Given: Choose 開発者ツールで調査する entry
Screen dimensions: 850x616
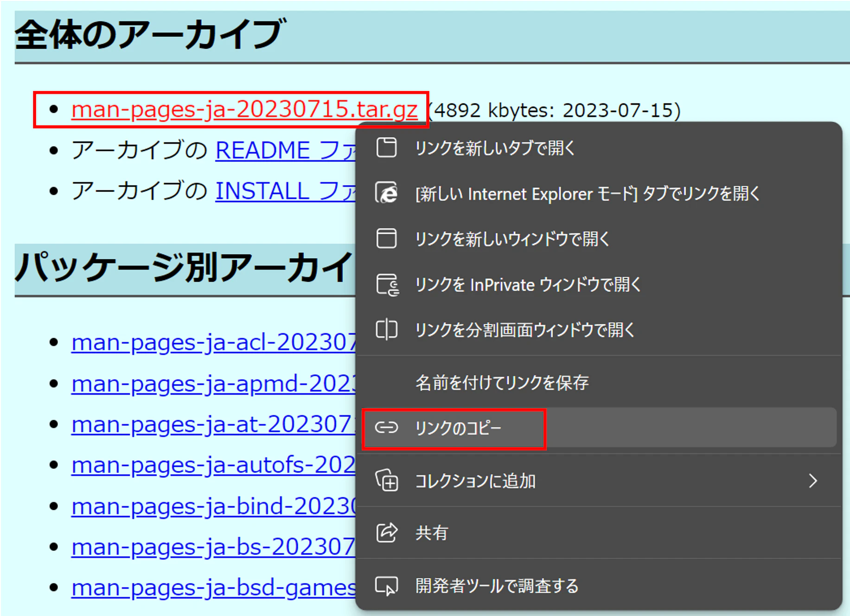Looking at the screenshot, I should click(599, 586).
